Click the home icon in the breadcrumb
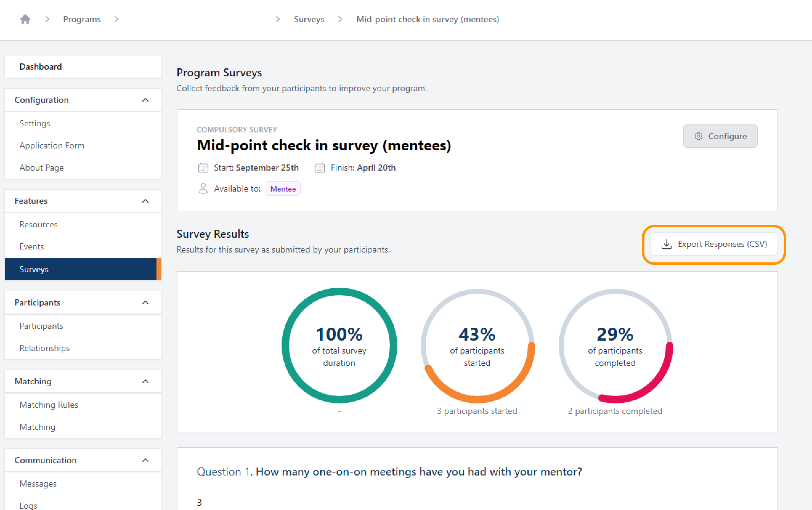This screenshot has width=812, height=510. click(x=25, y=19)
